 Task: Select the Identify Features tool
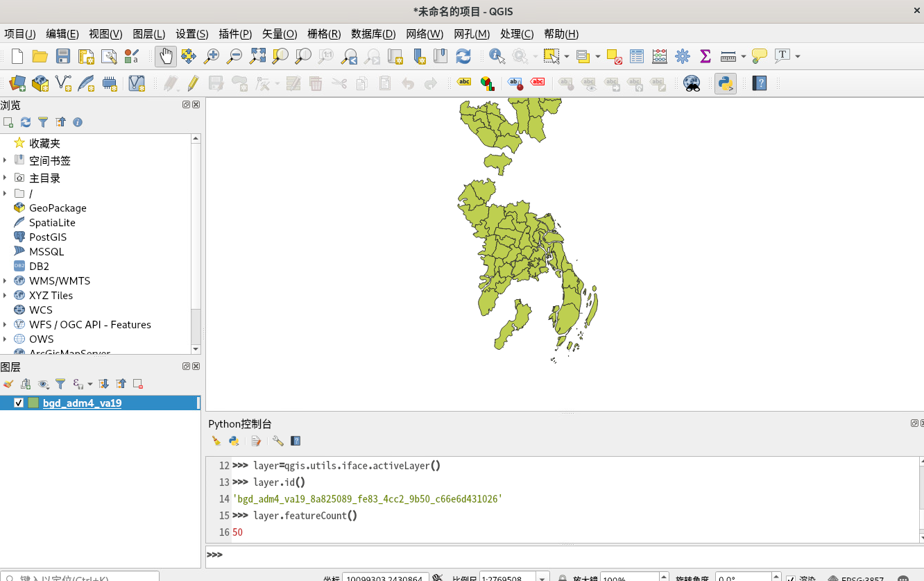coord(497,56)
